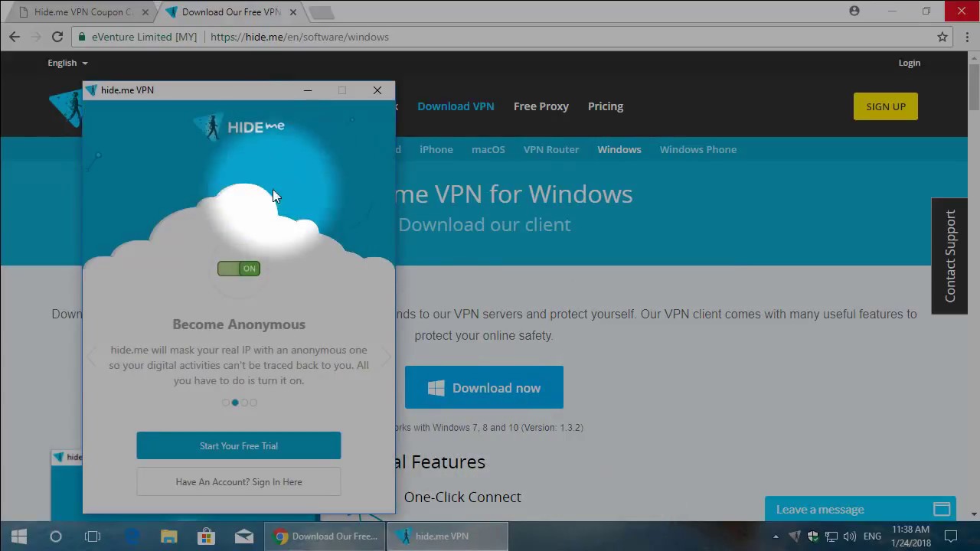Open the Pricing menu item

click(x=606, y=106)
